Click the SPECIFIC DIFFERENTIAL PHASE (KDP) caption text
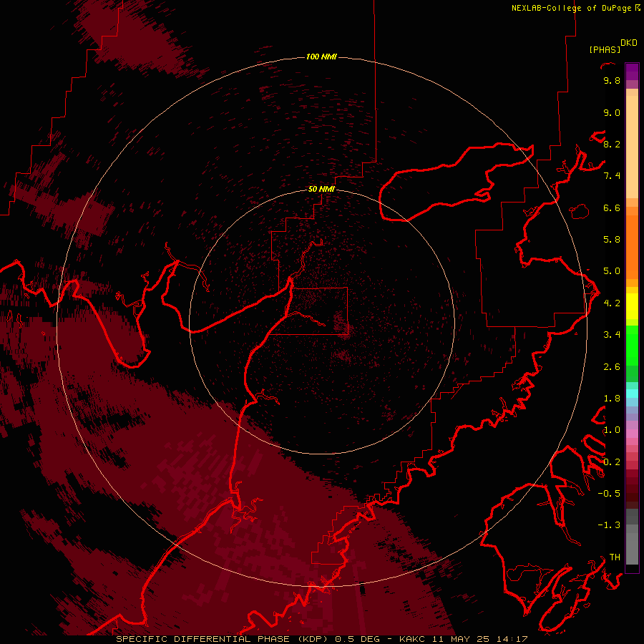The width and height of the screenshot is (644, 644). pyautogui.click(x=223, y=639)
